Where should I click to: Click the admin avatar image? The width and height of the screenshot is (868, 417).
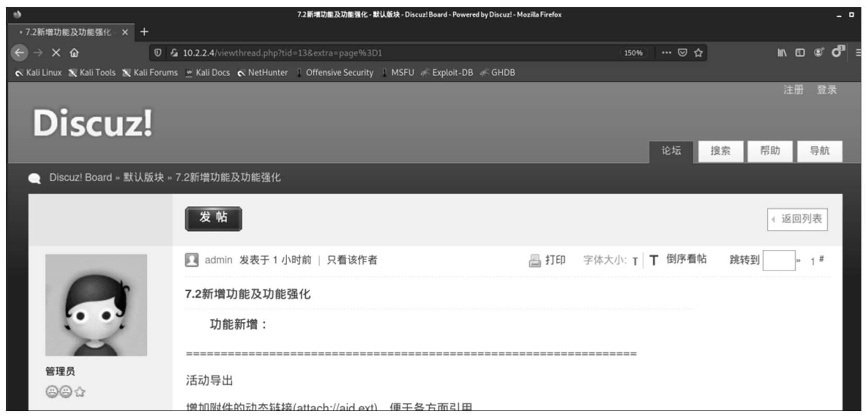[x=96, y=305]
